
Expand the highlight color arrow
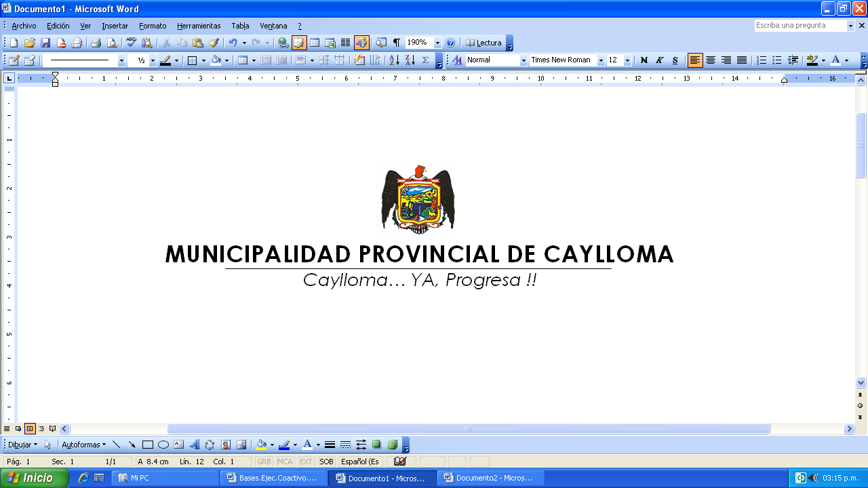[823, 60]
